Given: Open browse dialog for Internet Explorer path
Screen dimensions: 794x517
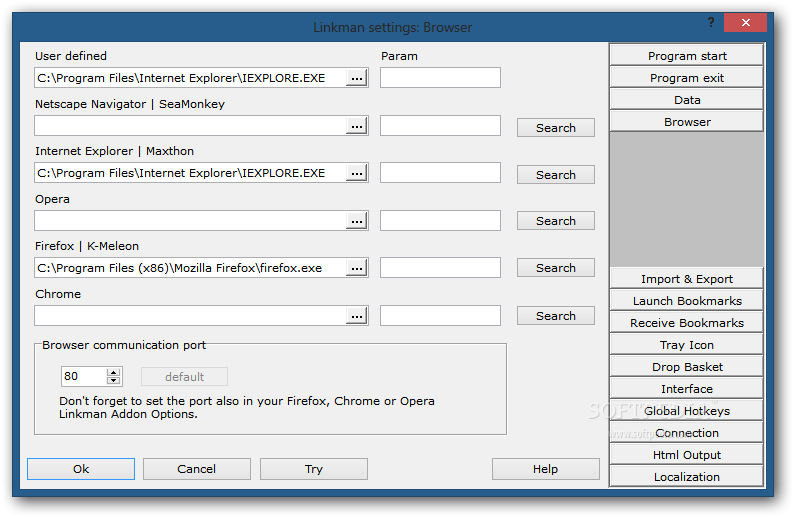Looking at the screenshot, I should (357, 173).
